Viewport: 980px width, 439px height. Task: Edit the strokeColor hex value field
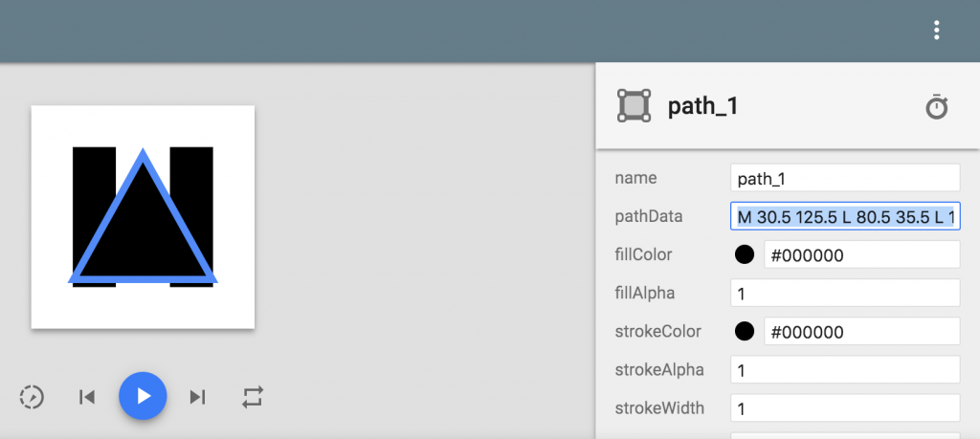coord(861,332)
